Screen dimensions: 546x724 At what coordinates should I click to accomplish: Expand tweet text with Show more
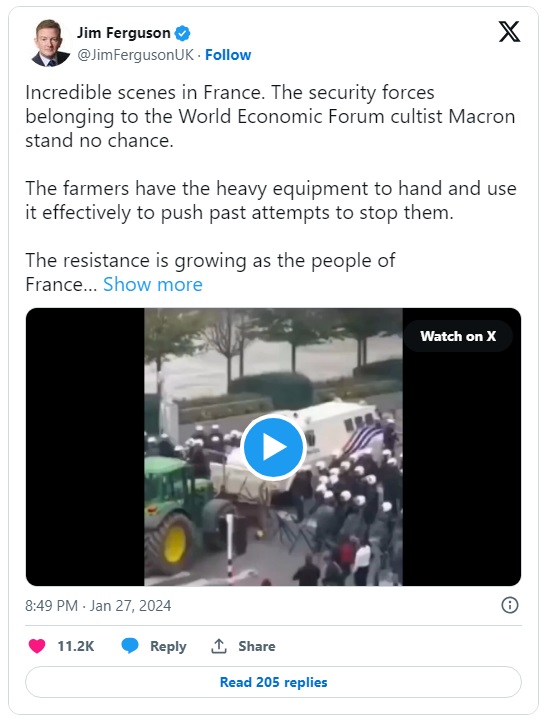[x=152, y=284]
